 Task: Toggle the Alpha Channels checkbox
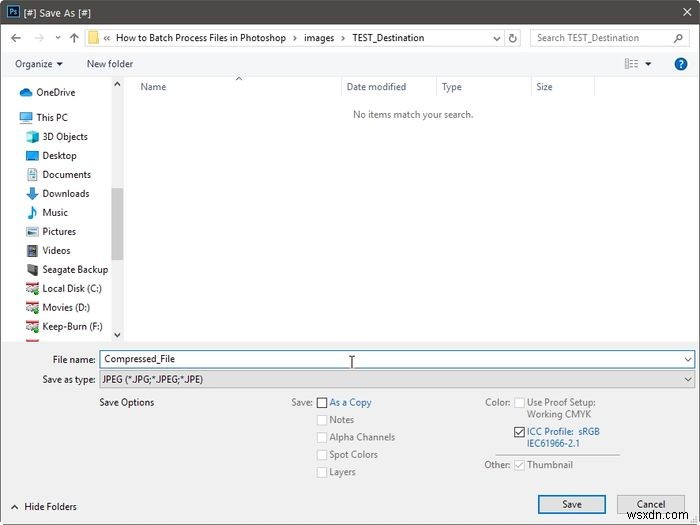click(x=322, y=438)
